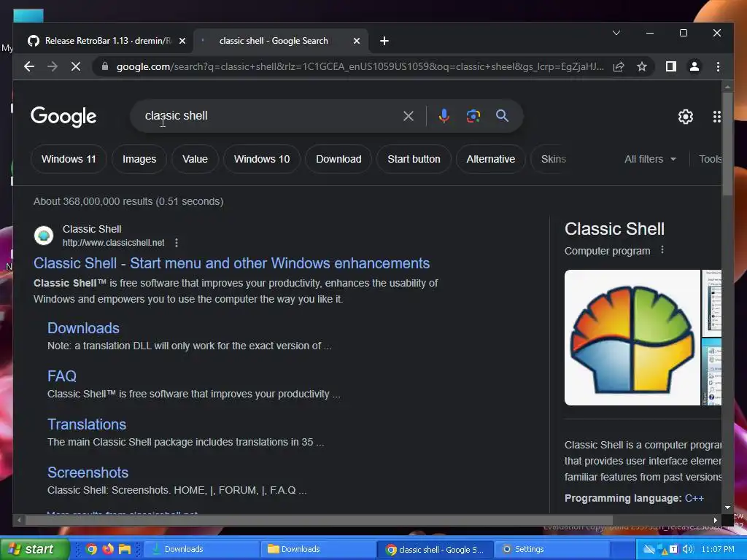Stop loading the page
747x560 pixels.
[76, 66]
